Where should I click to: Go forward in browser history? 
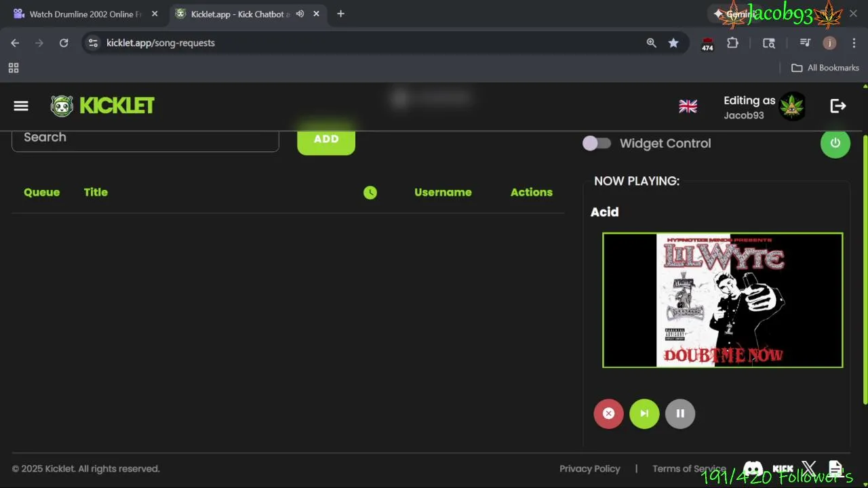tap(39, 43)
